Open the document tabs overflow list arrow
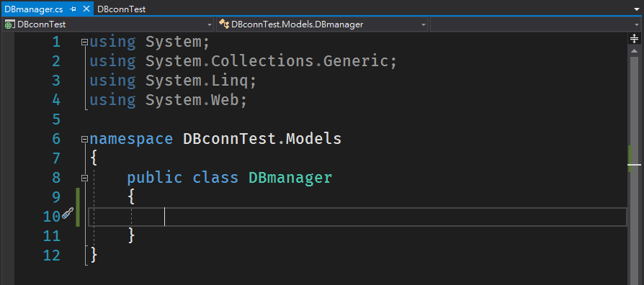 point(637,9)
